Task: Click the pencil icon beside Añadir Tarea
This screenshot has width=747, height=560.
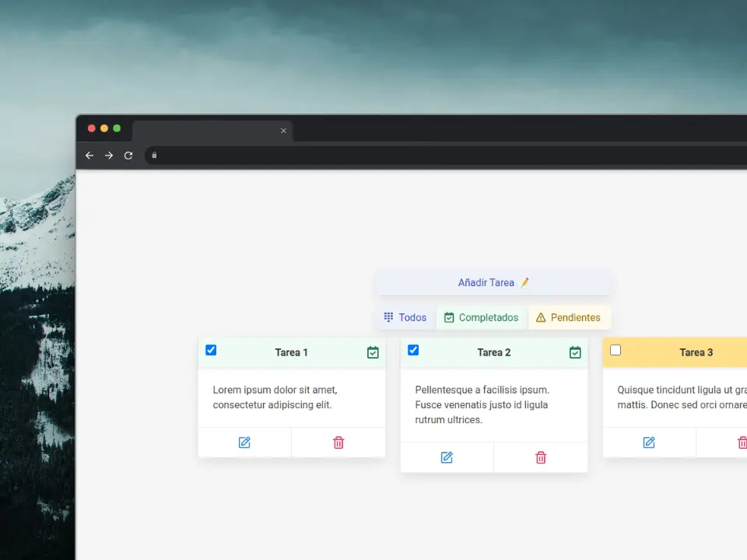Action: click(x=524, y=282)
